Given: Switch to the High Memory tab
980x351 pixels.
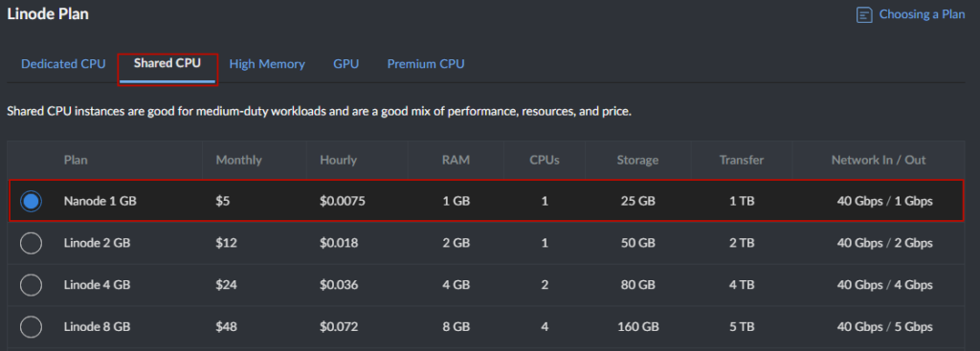Looking at the screenshot, I should [x=267, y=64].
